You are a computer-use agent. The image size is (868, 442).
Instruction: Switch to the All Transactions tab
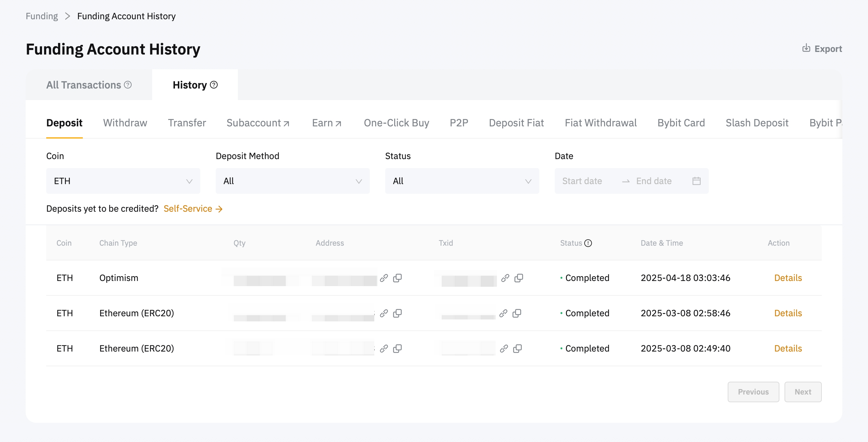83,85
